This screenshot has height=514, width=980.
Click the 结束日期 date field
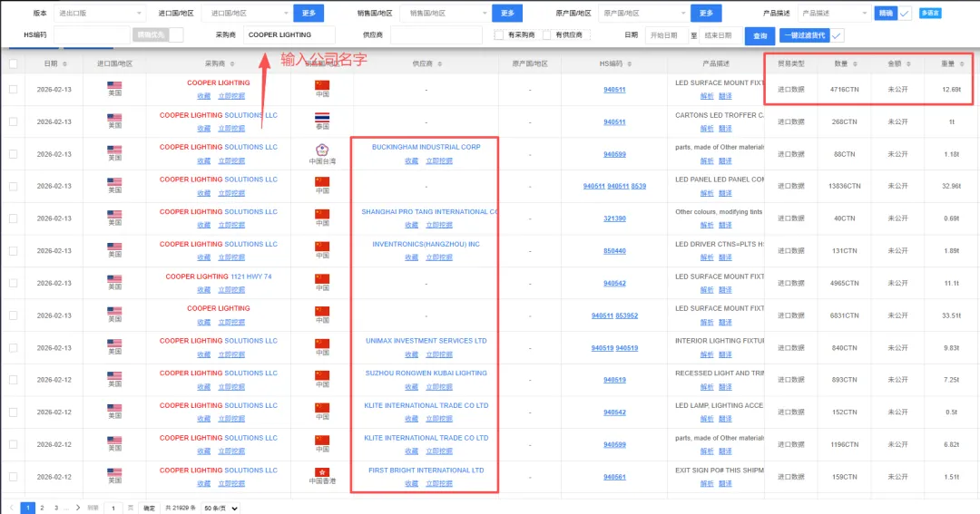(720, 35)
